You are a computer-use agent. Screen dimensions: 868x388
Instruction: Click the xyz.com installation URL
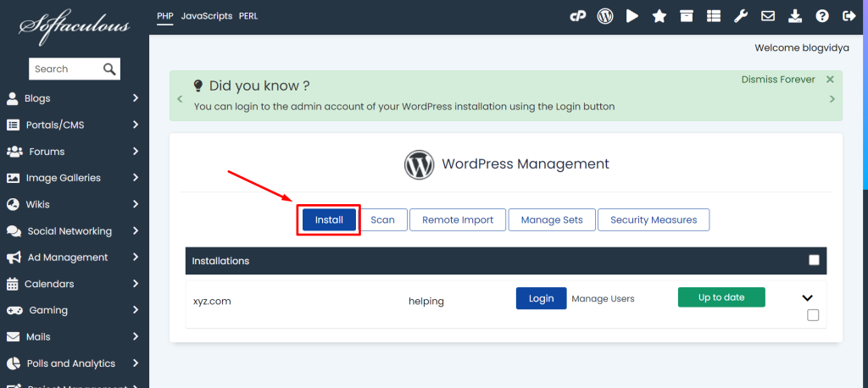click(212, 302)
